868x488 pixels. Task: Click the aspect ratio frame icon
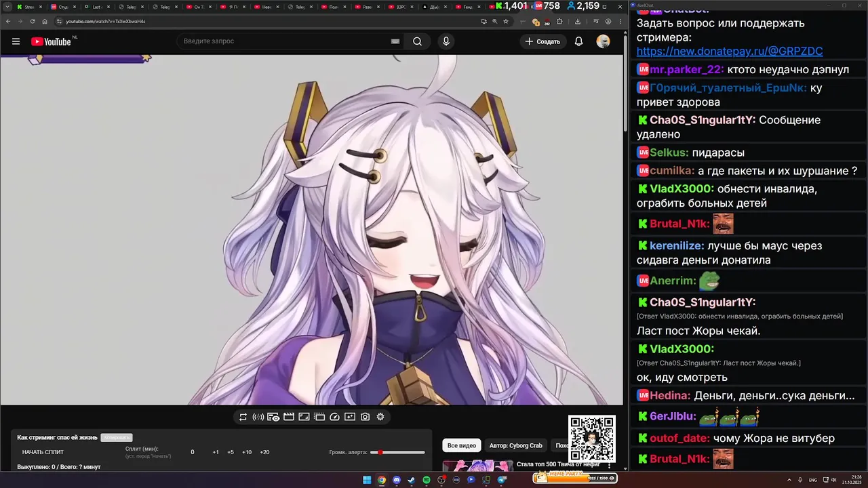tap(304, 417)
